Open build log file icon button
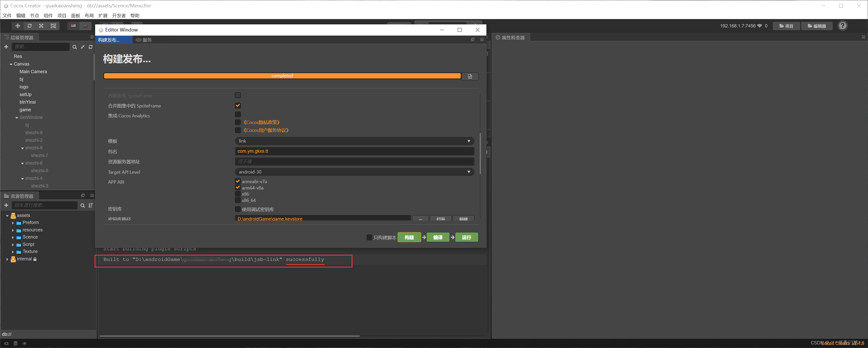 [x=470, y=76]
